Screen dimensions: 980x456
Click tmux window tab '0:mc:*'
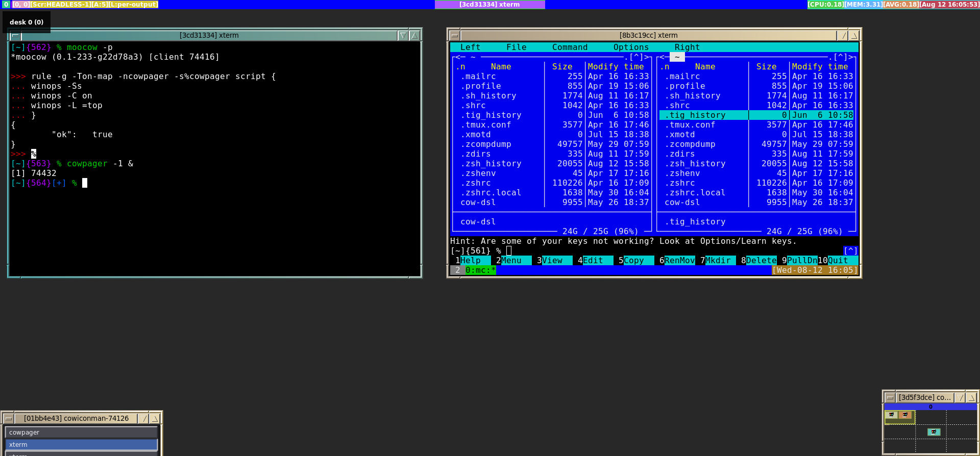pyautogui.click(x=480, y=270)
